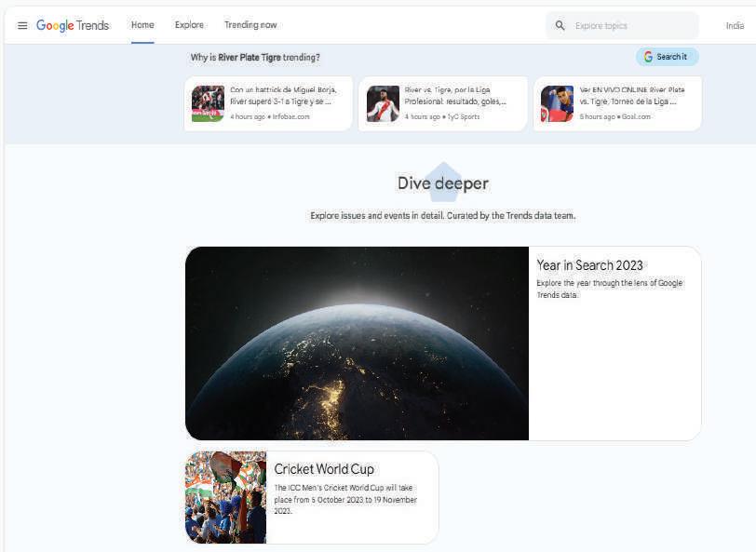This screenshot has height=552, width=756.
Task: Click the 'Dive deeper' heading
Action: 443,183
